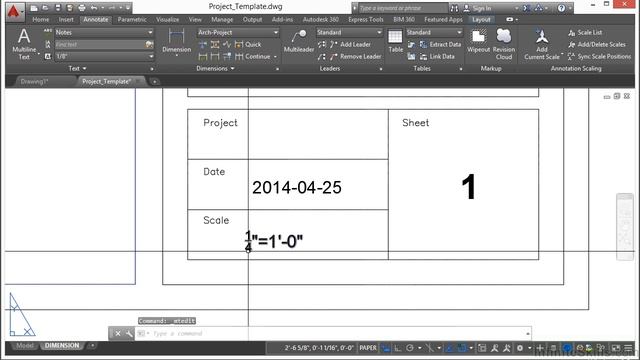640x360 pixels.
Task: Click the binoculars search icon
Action: (x=454, y=8)
